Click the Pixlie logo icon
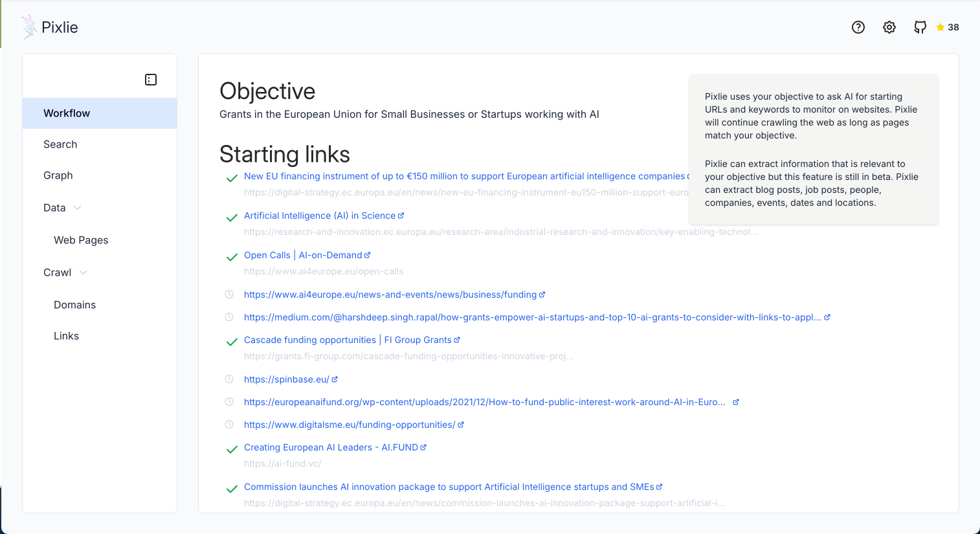This screenshot has width=980, height=534. (x=29, y=27)
